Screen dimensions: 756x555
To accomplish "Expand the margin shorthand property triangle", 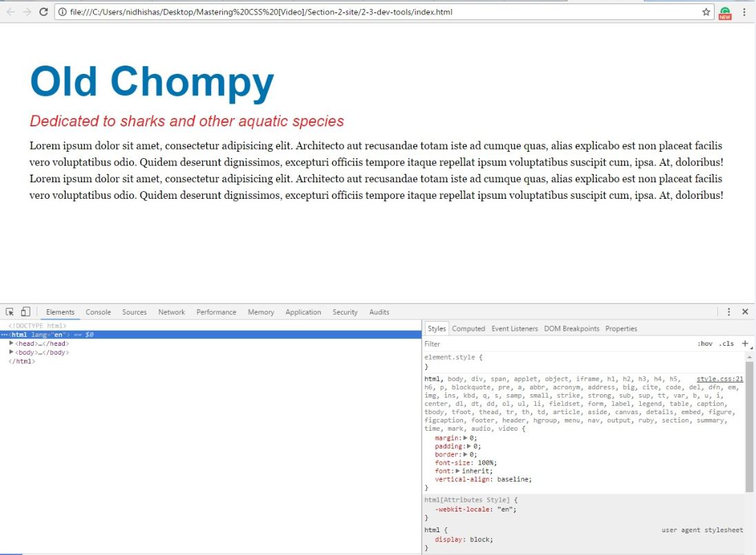I will click(x=466, y=438).
